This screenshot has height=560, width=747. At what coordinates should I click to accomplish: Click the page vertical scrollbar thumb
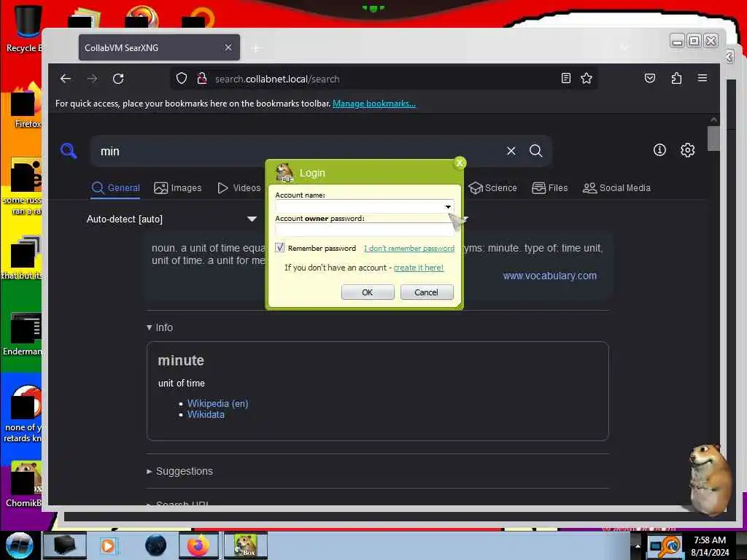(713, 138)
